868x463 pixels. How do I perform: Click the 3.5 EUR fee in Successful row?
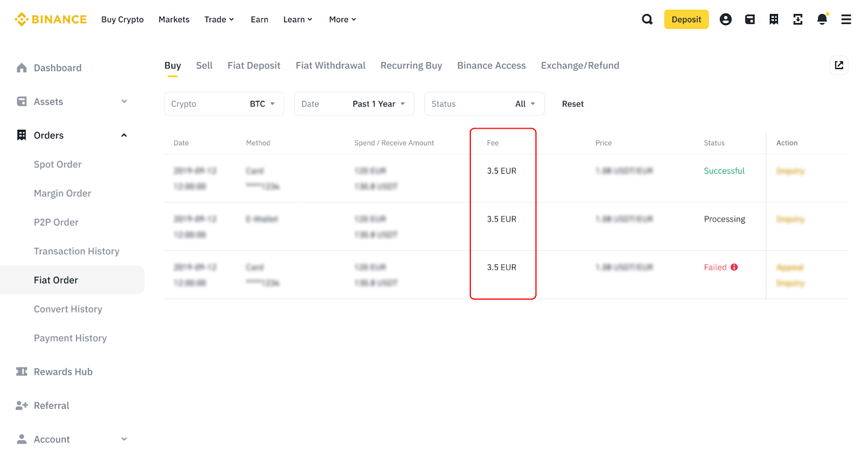point(501,171)
